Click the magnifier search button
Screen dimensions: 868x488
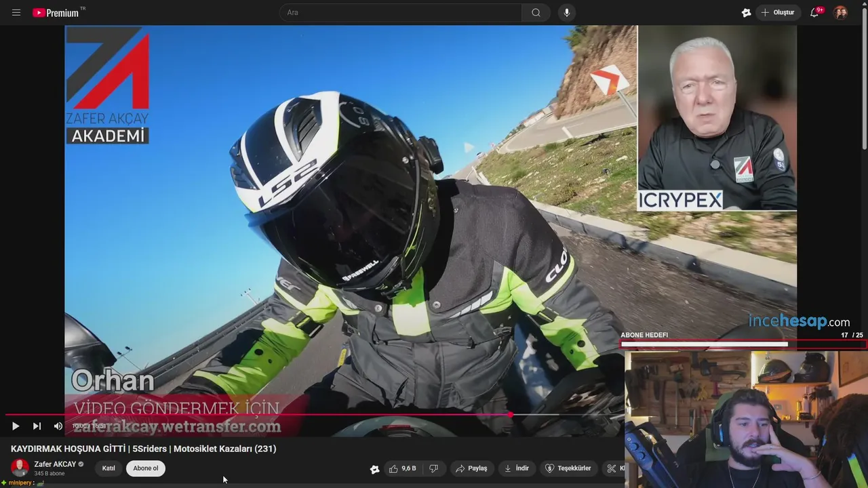click(536, 12)
